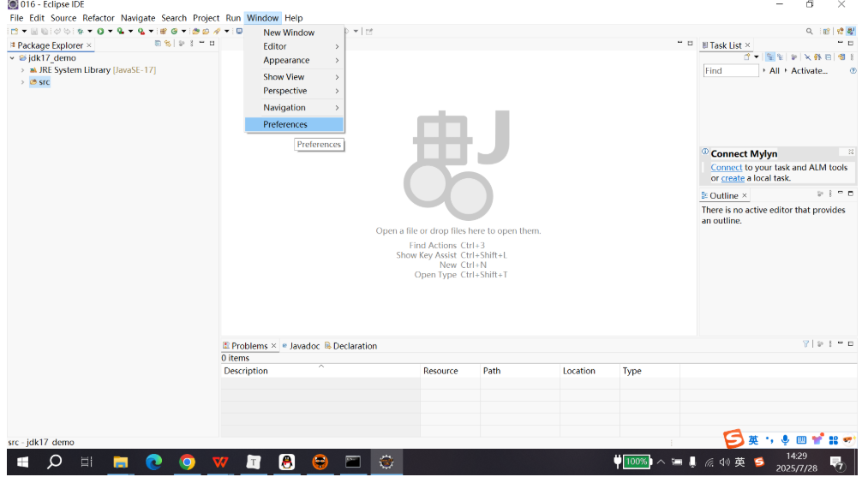Image resolution: width=868 pixels, height=483 pixels.
Task: Click the Open Task folder icon
Action: coord(206,32)
